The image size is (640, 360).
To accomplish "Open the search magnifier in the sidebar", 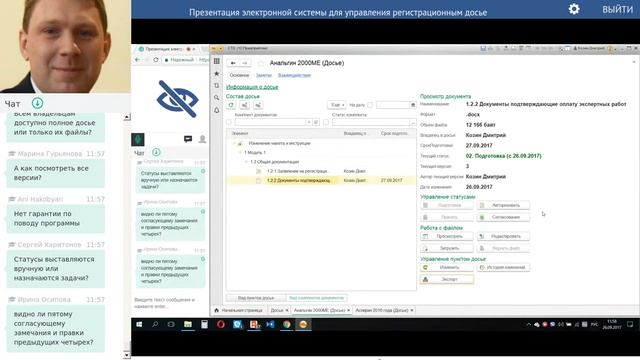I will coord(217,98).
